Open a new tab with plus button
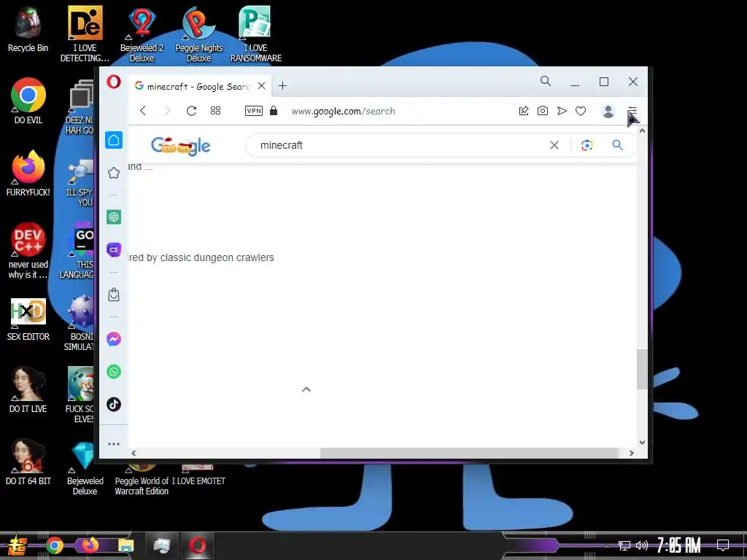This screenshot has height=560, width=747. [x=282, y=86]
